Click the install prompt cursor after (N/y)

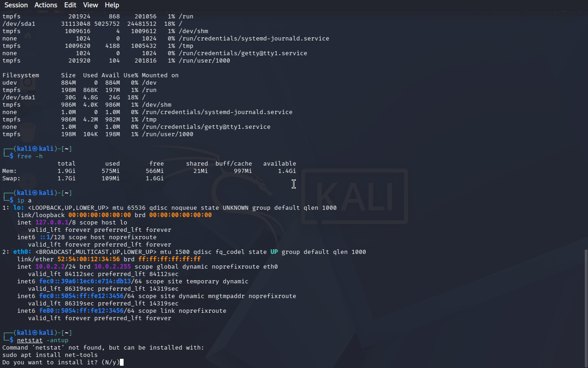[121, 362]
